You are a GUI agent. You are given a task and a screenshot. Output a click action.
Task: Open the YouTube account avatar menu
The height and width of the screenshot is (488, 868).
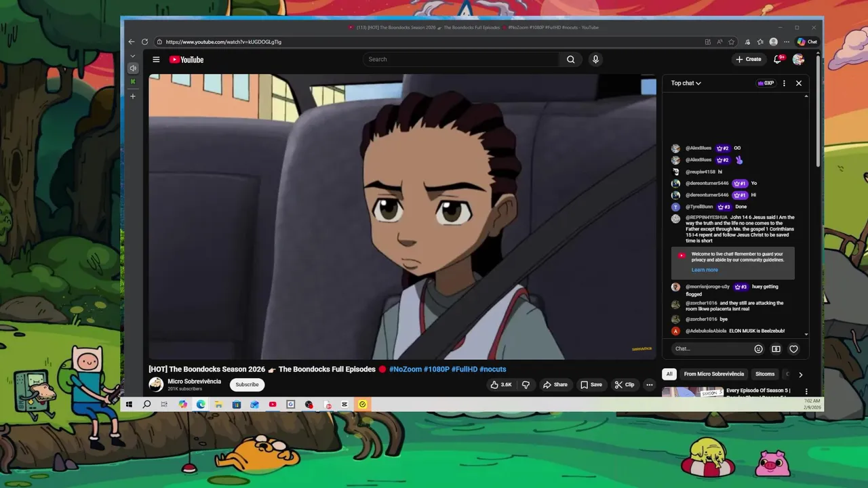tap(798, 60)
